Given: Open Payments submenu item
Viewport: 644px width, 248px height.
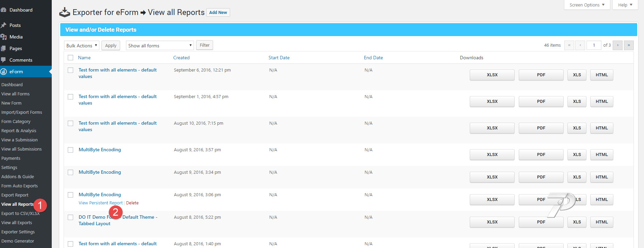Looking at the screenshot, I should [11, 158].
